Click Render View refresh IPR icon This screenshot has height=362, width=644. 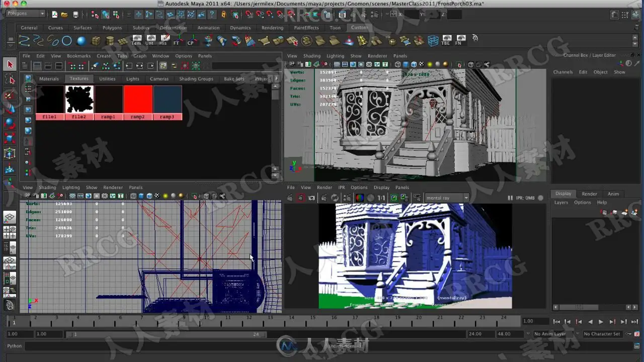point(335,198)
